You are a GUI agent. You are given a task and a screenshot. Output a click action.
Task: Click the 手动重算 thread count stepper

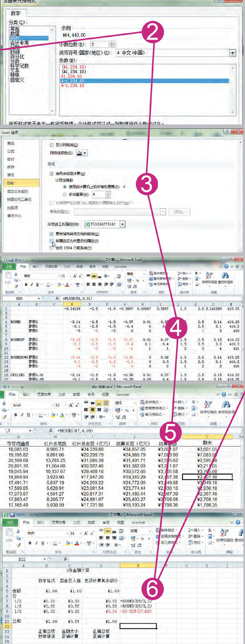click(108, 194)
